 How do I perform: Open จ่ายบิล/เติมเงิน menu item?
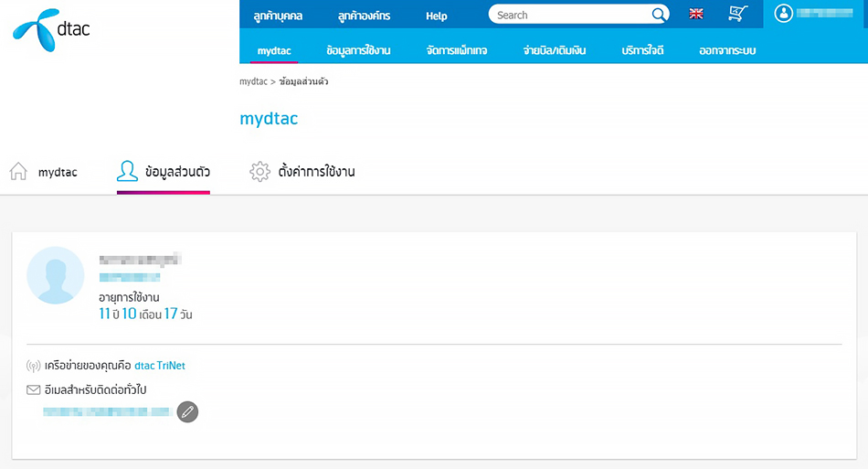coord(554,50)
